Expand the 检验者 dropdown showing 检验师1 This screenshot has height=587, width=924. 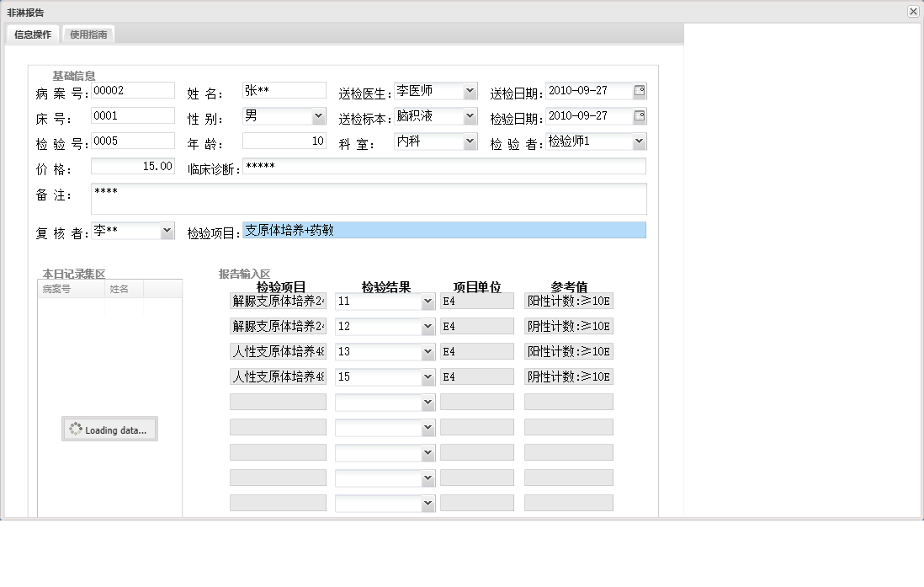click(x=640, y=141)
